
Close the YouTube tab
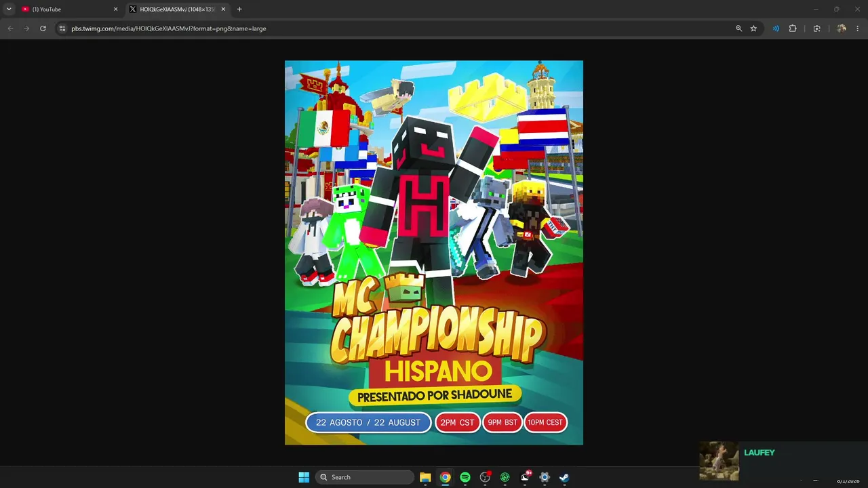[x=115, y=9]
